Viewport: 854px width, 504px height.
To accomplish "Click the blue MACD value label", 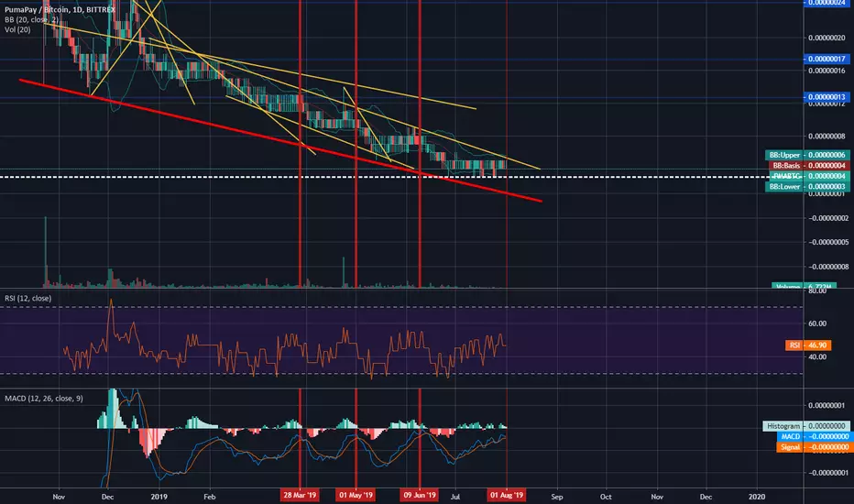I will coord(813,436).
